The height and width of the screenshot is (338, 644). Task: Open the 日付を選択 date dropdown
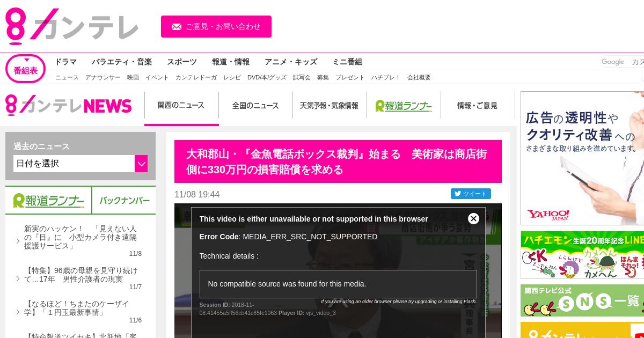pos(80,164)
